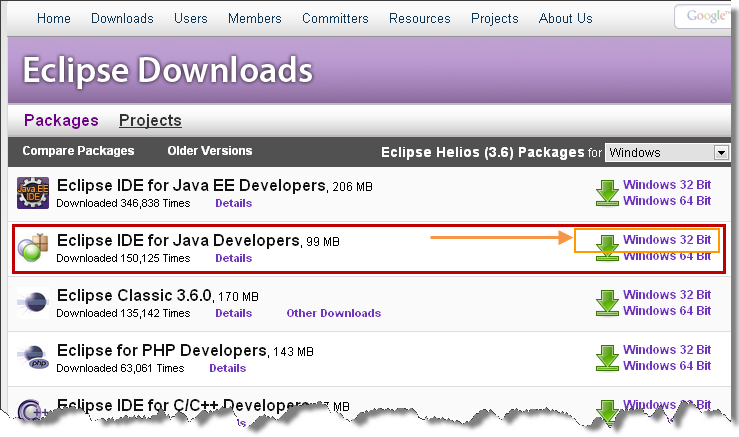Click green download arrow for PHP Developers
Image resolution: width=739 pixels, height=437 pixels.
point(607,358)
